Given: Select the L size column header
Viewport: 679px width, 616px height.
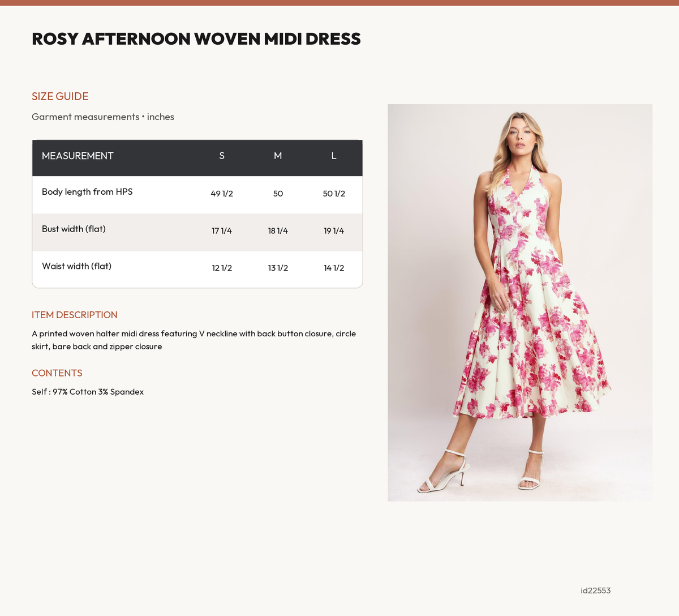Looking at the screenshot, I should click(334, 156).
